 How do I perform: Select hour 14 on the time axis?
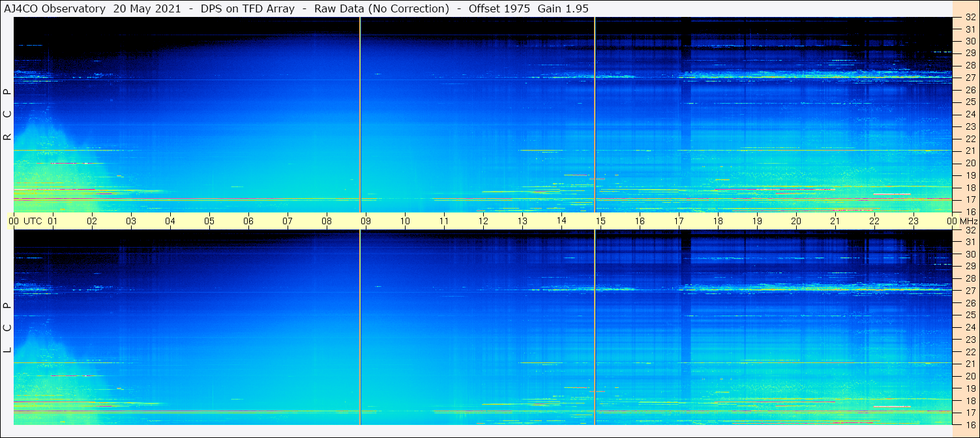(x=561, y=220)
